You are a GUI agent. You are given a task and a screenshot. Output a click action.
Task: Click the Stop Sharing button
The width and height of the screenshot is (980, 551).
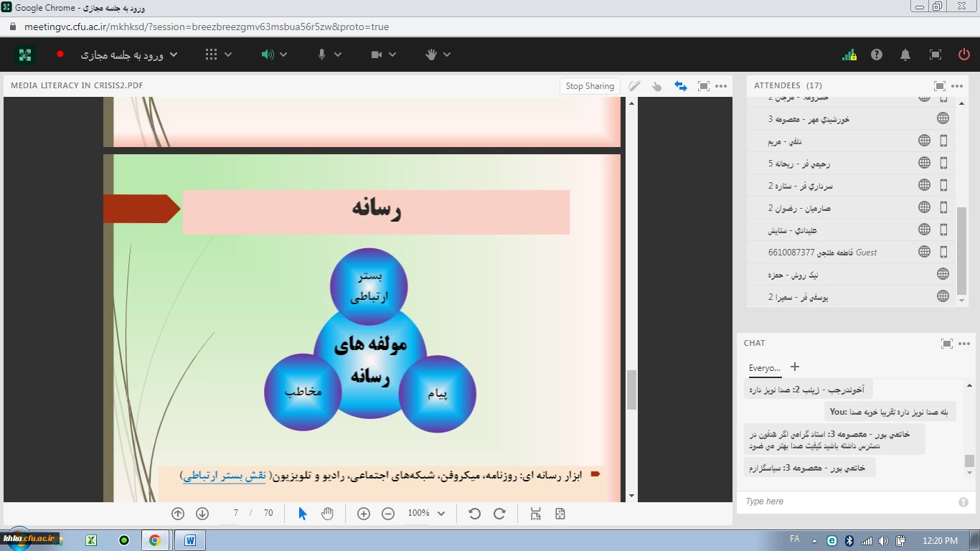click(590, 86)
